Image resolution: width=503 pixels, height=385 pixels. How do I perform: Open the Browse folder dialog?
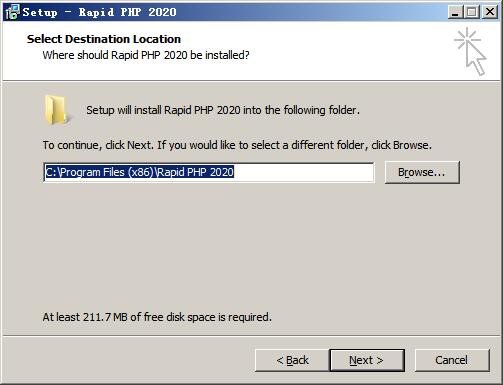coord(422,172)
